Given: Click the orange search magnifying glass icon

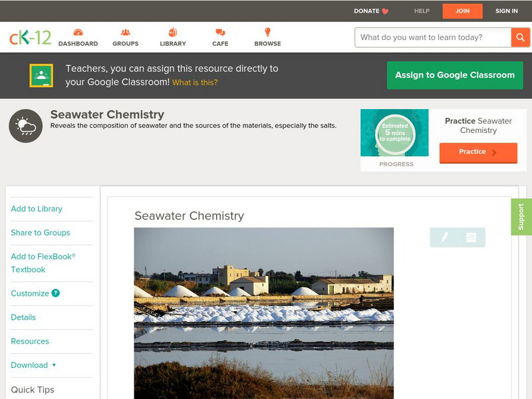Looking at the screenshot, I should [521, 38].
